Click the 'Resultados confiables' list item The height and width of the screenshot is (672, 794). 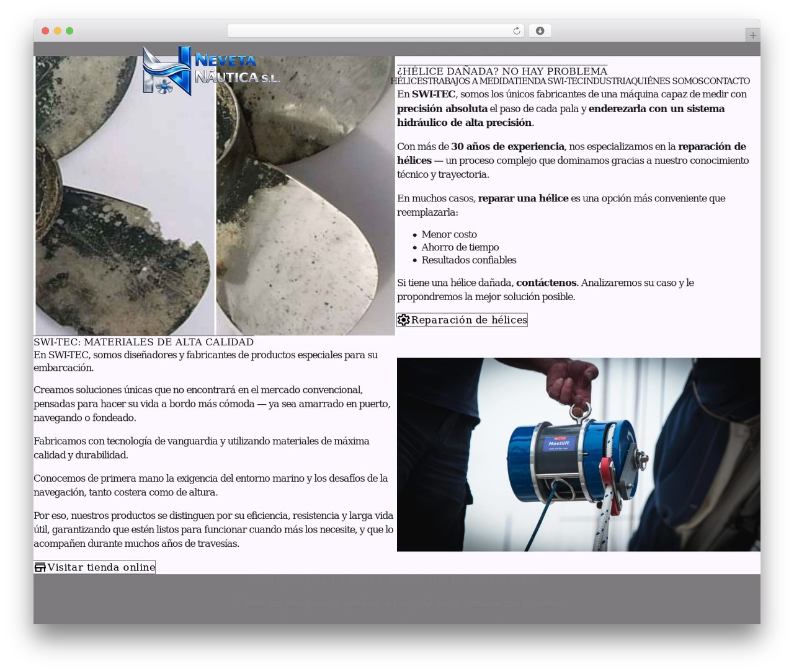point(469,260)
